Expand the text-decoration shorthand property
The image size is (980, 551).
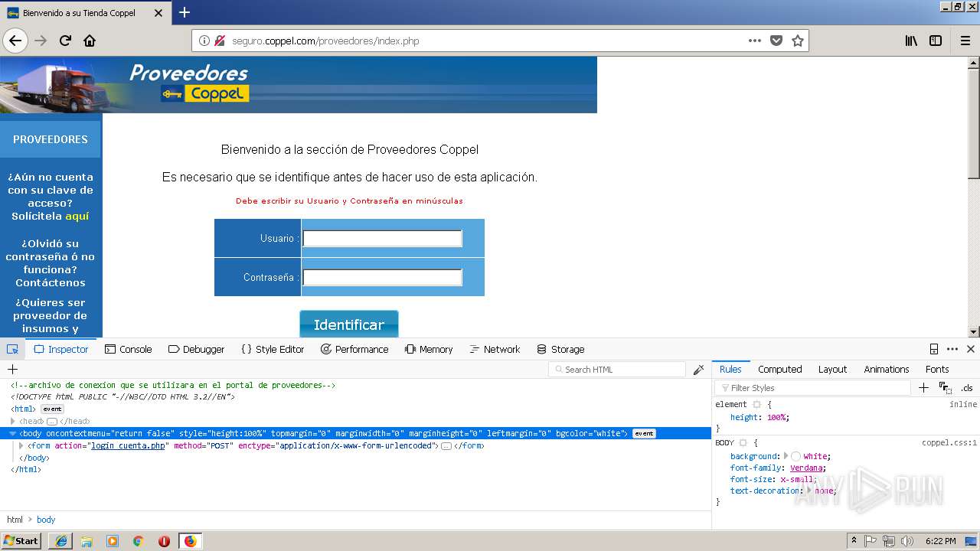(808, 491)
